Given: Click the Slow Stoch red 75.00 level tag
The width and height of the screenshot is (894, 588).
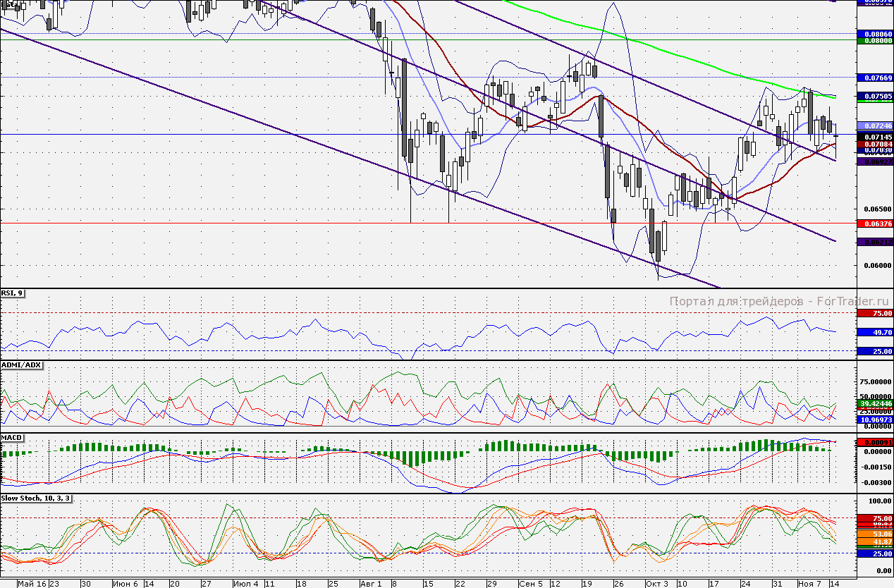Looking at the screenshot, I should click(x=875, y=518).
